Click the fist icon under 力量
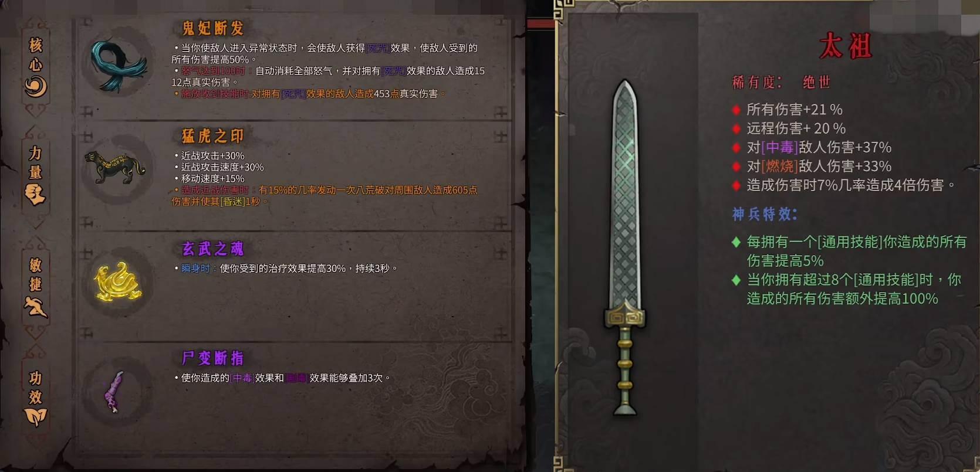The width and height of the screenshot is (980, 472). 35,194
